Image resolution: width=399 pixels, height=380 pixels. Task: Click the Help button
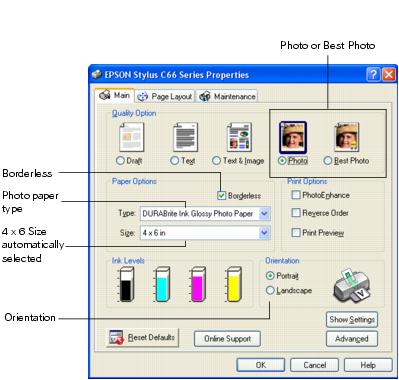(368, 365)
